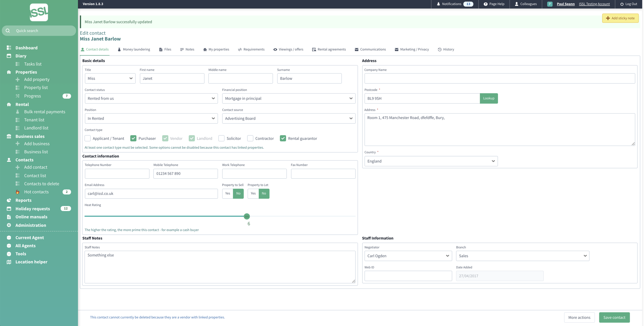Uncheck the Rental guarantor checkbox
Screen dimensions: 644x326
[x=283, y=138]
